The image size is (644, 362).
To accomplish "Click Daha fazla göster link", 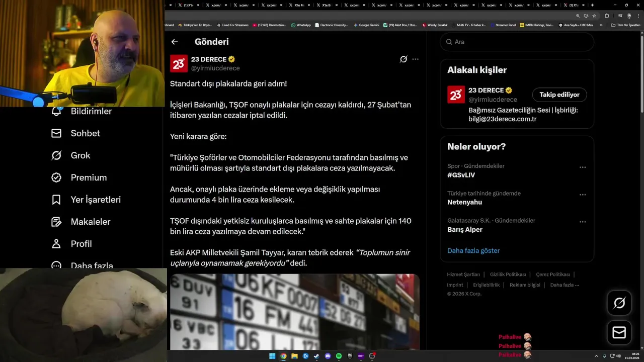I will tap(473, 250).
